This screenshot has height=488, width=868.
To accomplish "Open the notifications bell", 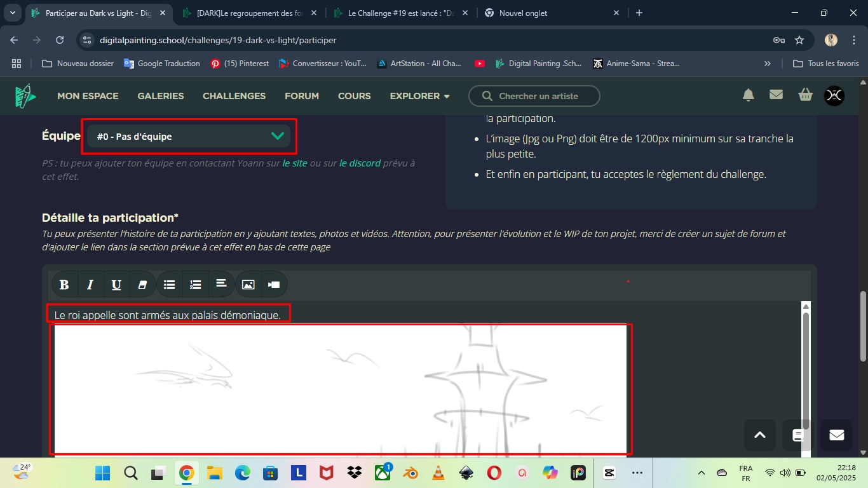I will [749, 95].
